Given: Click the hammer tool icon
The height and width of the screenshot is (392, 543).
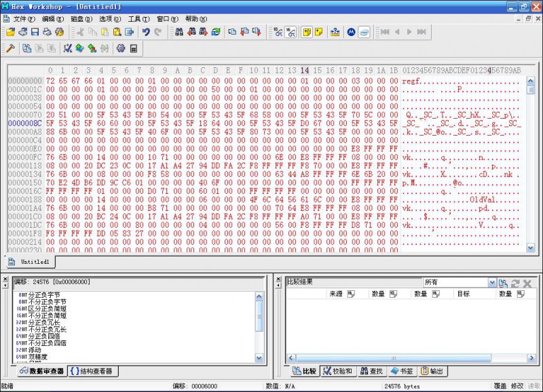Looking at the screenshot, I should tap(11, 48).
